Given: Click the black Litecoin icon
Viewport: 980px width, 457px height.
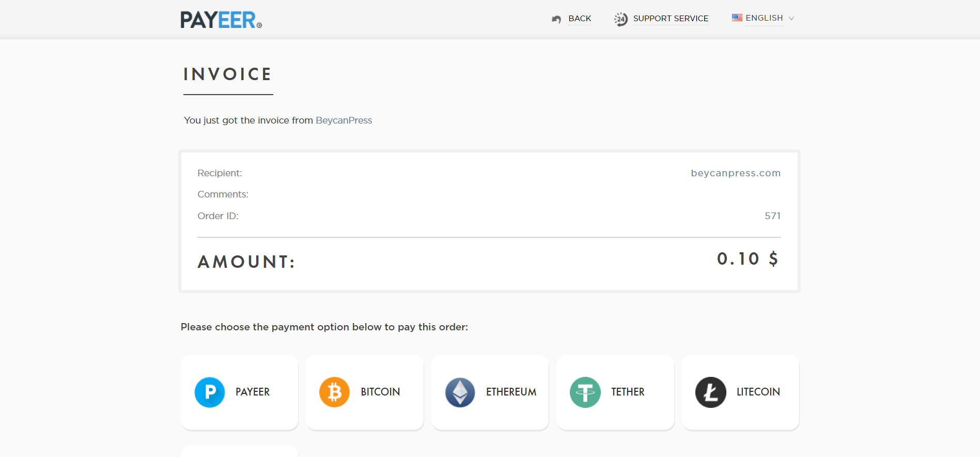Looking at the screenshot, I should point(711,392).
